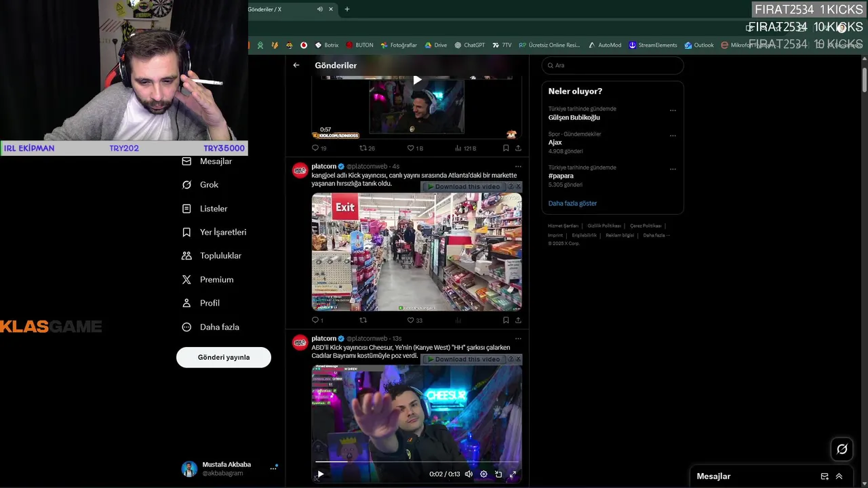Open Drive bookmark

tap(435, 45)
